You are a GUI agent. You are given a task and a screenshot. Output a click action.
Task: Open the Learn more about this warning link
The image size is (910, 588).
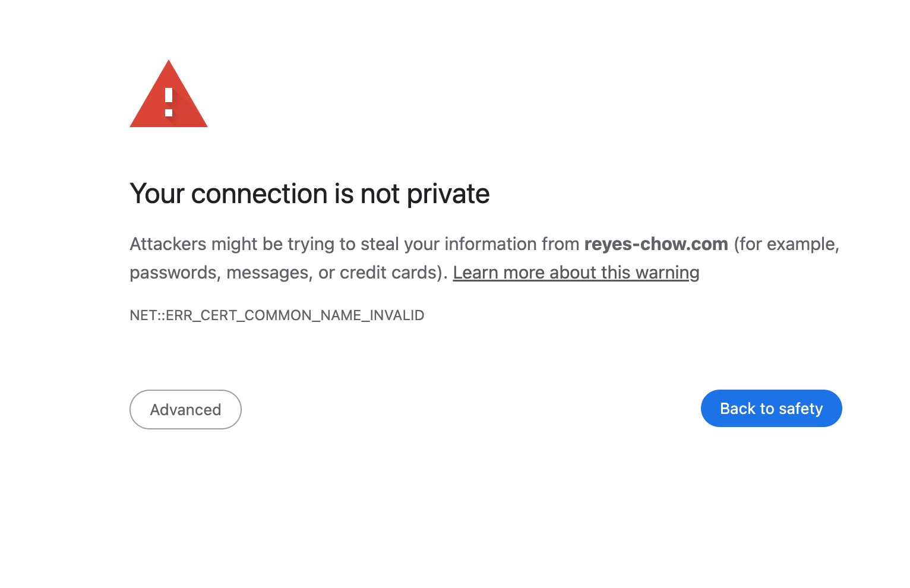click(576, 273)
